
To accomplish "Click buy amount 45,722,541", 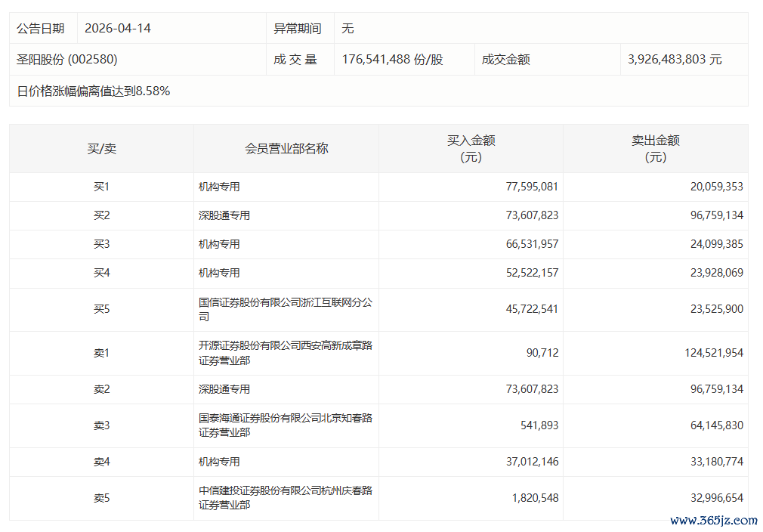I will (x=532, y=309).
